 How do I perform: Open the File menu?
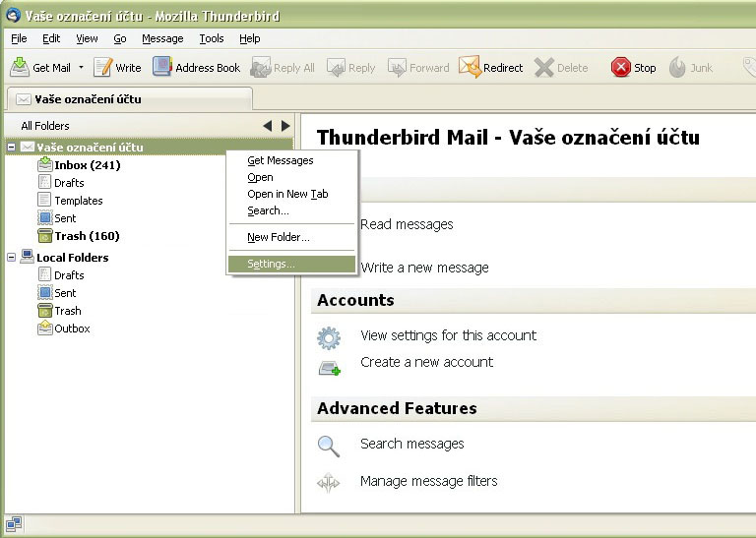click(19, 38)
